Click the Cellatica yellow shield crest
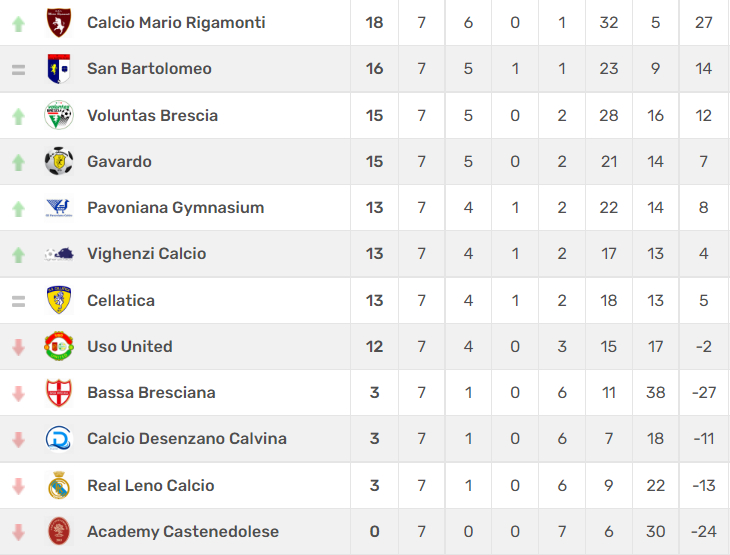This screenshot has height=555, width=730. pyautogui.click(x=59, y=300)
